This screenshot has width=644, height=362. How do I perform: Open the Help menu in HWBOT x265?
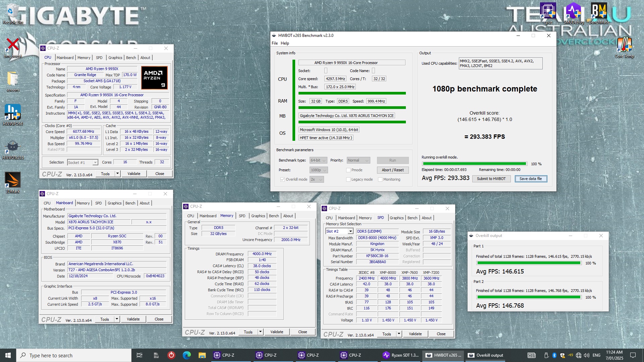(x=285, y=43)
